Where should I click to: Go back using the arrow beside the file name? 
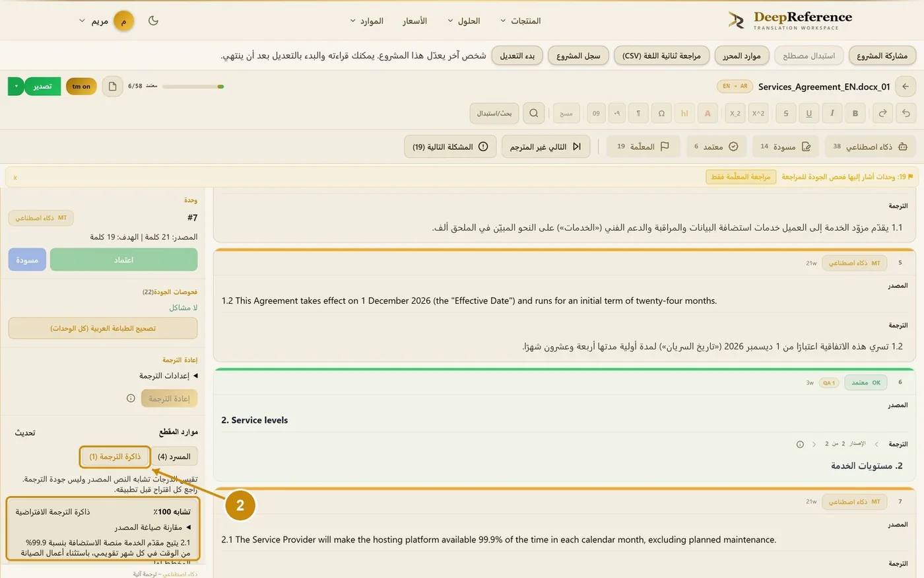(906, 87)
